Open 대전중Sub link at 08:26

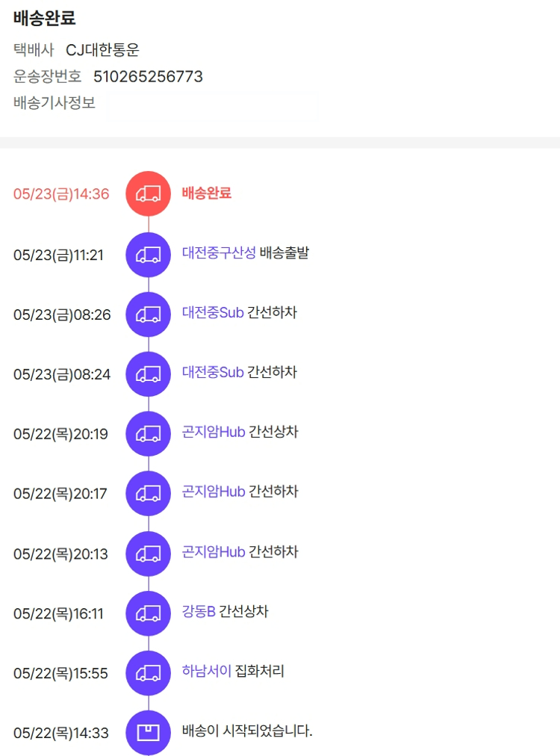tap(213, 312)
